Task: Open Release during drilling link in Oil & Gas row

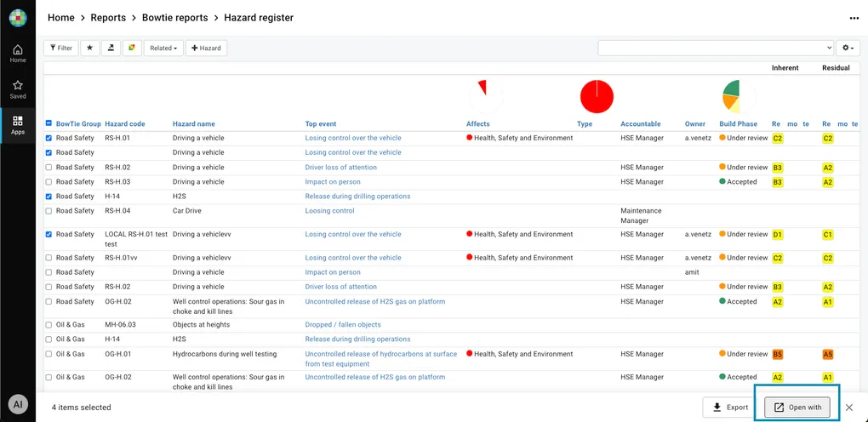Action: [357, 339]
